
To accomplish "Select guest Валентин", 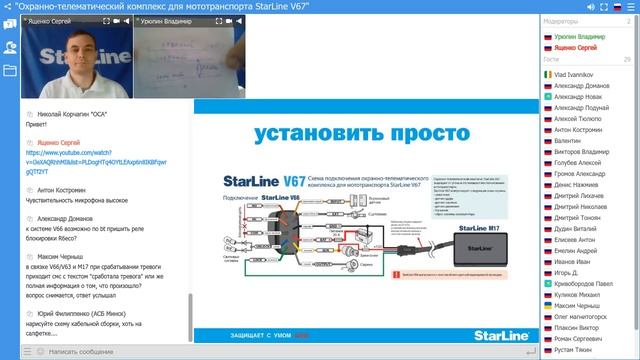I will (567, 141).
